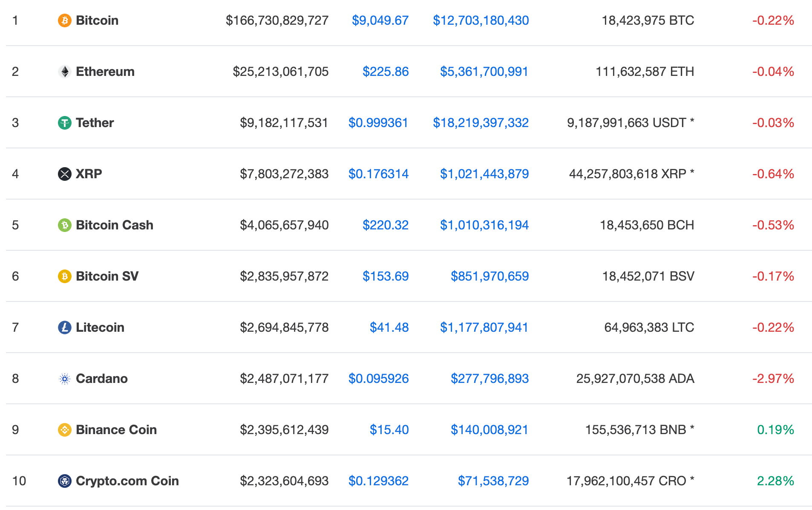Click Bitcoin Cash volume $1,010,316,194
Screen dimensions: 812x510
coord(484,225)
